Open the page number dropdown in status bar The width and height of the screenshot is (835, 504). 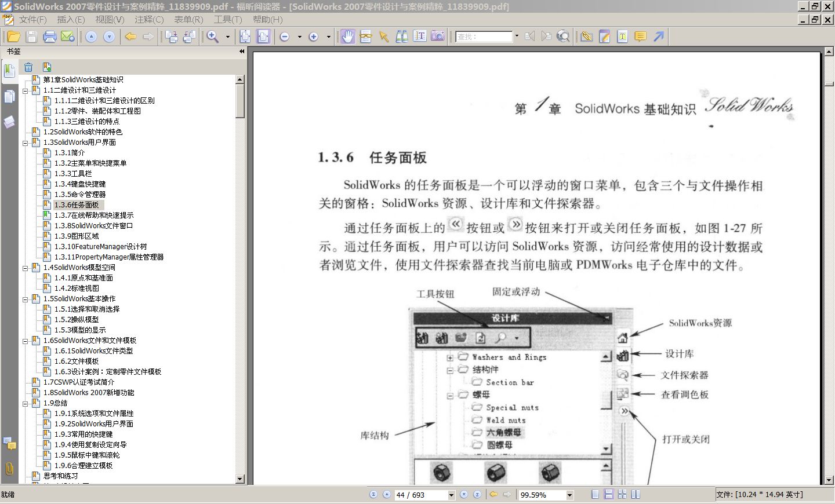[451, 495]
